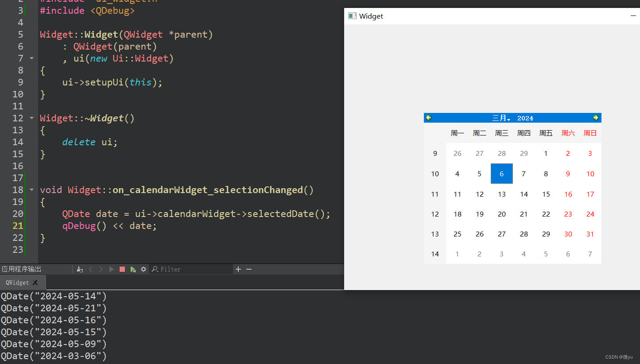
Task: Go to previous month in calendar
Action: pyautogui.click(x=428, y=118)
